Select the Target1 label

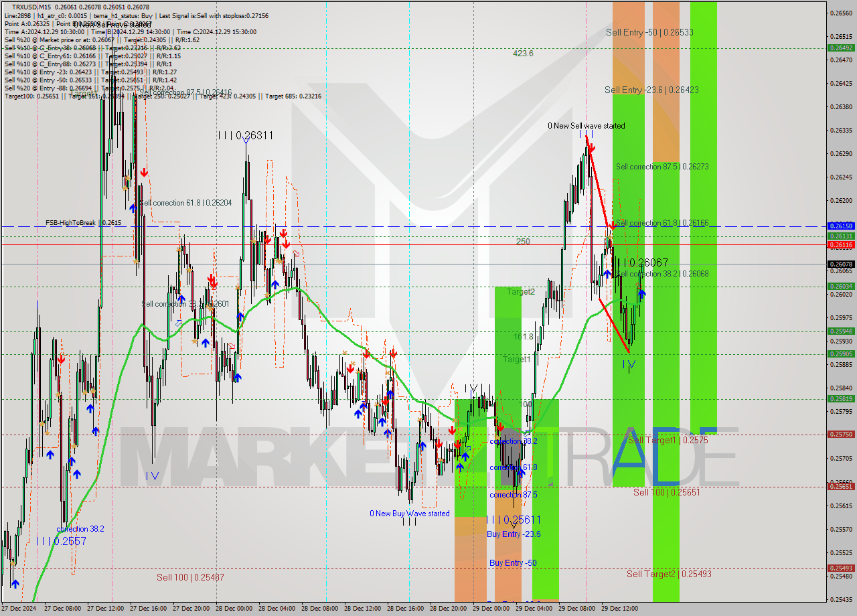(517, 360)
